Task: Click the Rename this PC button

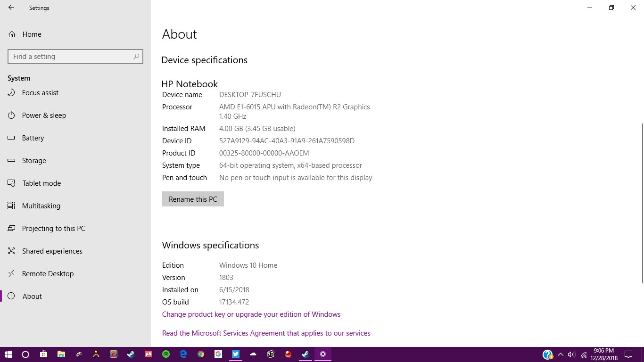Action: click(x=193, y=199)
